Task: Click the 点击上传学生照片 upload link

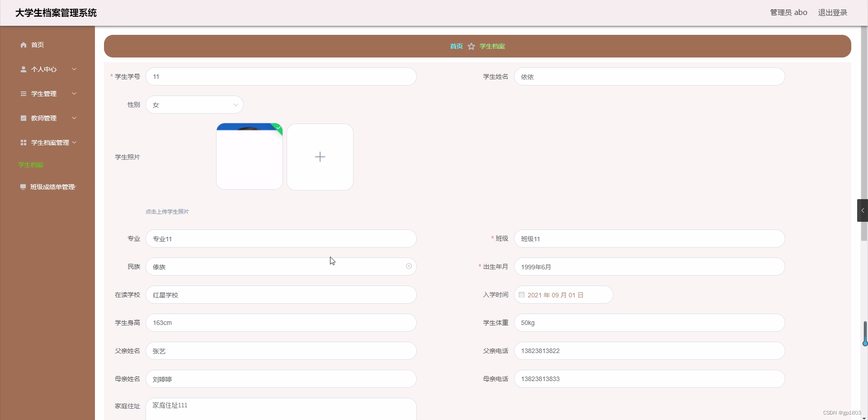Action: point(167,211)
